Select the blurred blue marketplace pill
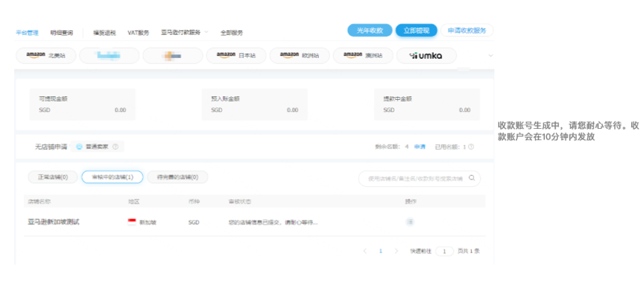The width and height of the screenshot is (644, 298). click(110, 55)
